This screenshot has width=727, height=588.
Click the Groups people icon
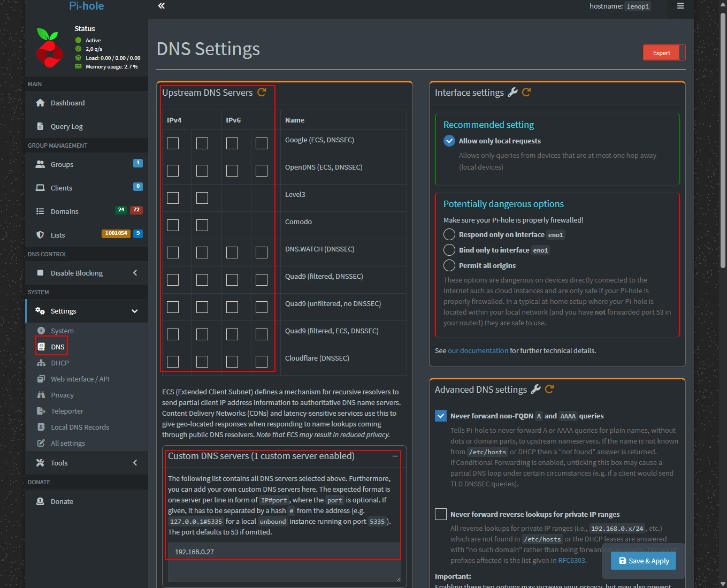[x=40, y=164]
